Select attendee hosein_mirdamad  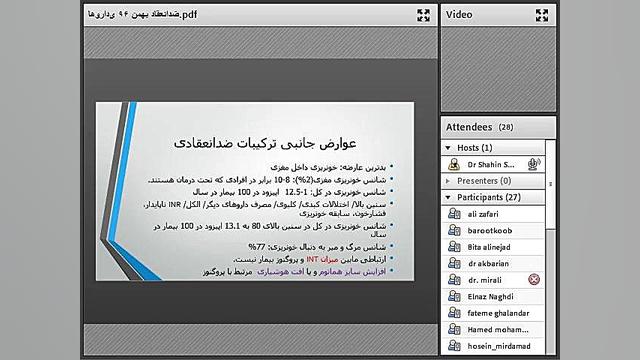[x=493, y=346]
